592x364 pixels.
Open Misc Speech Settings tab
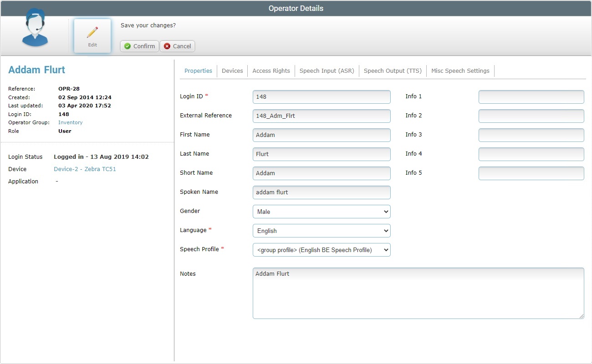460,71
